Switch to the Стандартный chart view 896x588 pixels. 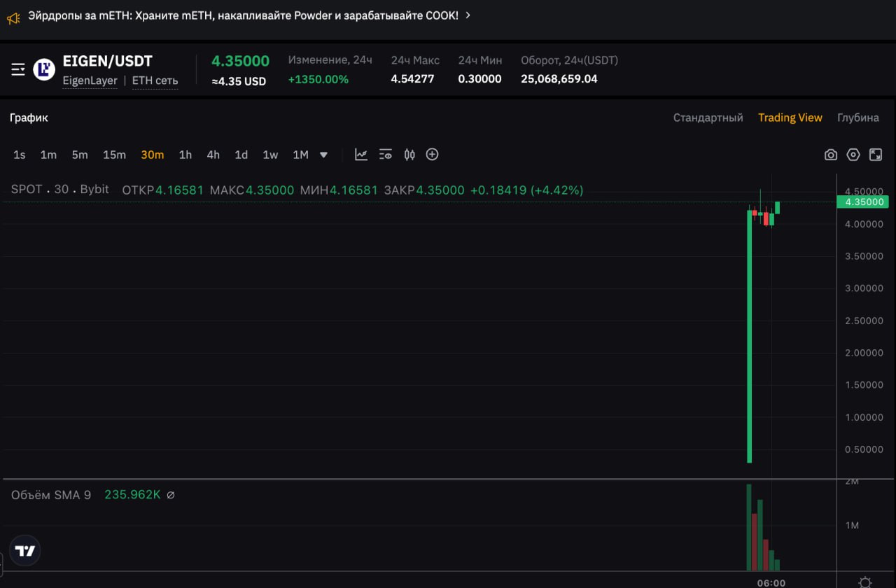(708, 118)
